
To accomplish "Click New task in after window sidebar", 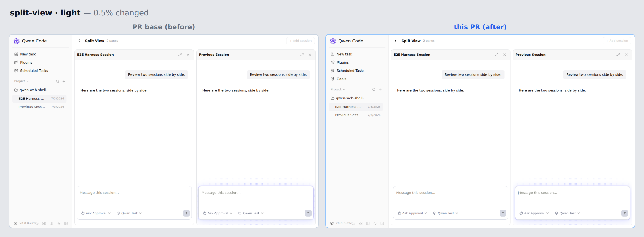I will (x=357, y=54).
